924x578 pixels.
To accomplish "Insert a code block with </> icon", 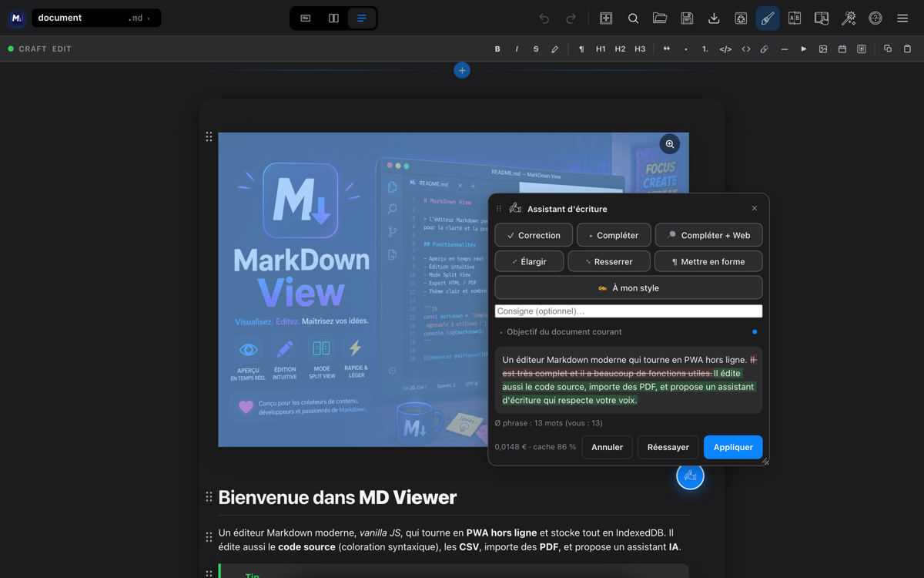I will [x=725, y=49].
